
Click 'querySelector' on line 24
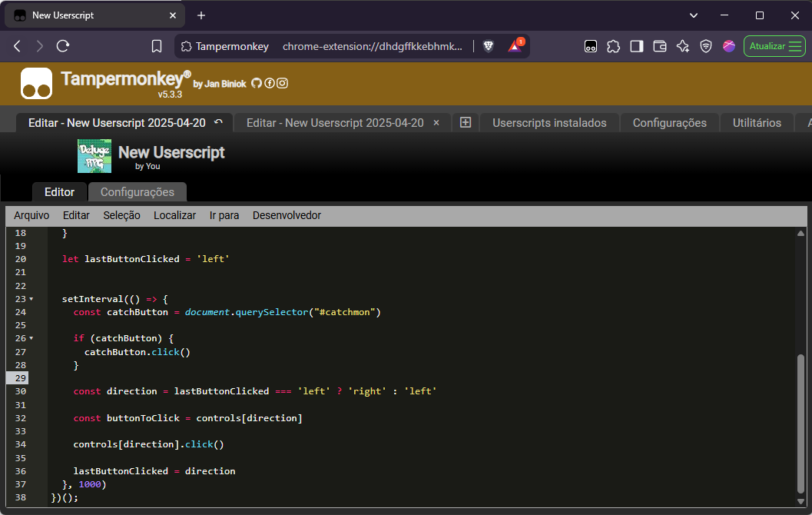pyautogui.click(x=272, y=312)
